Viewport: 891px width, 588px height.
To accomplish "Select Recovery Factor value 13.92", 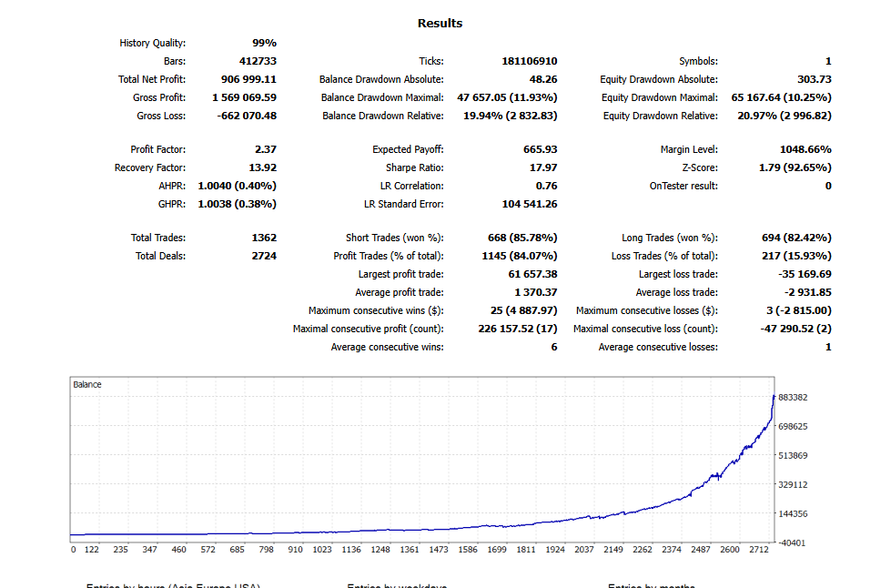I will pyautogui.click(x=262, y=167).
